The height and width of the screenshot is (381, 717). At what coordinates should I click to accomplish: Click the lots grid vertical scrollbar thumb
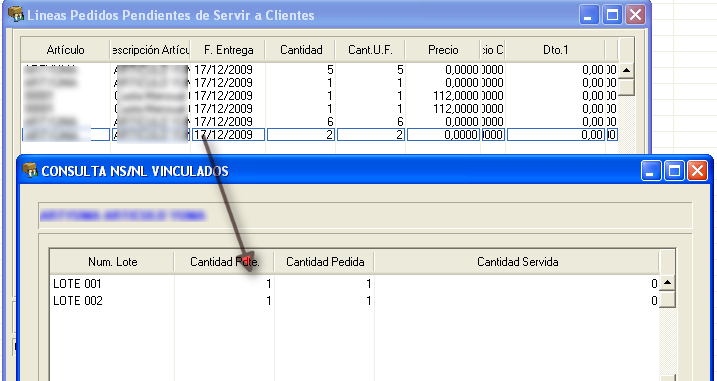(667, 299)
